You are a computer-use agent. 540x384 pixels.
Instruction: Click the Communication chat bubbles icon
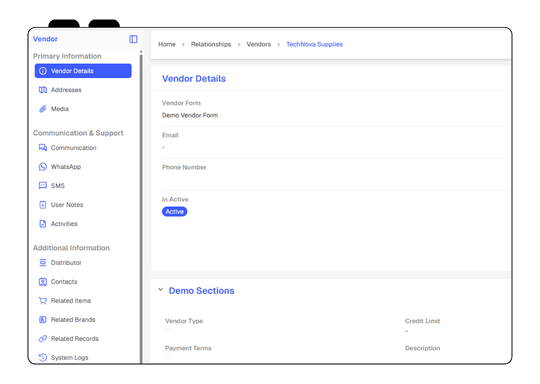pos(43,148)
